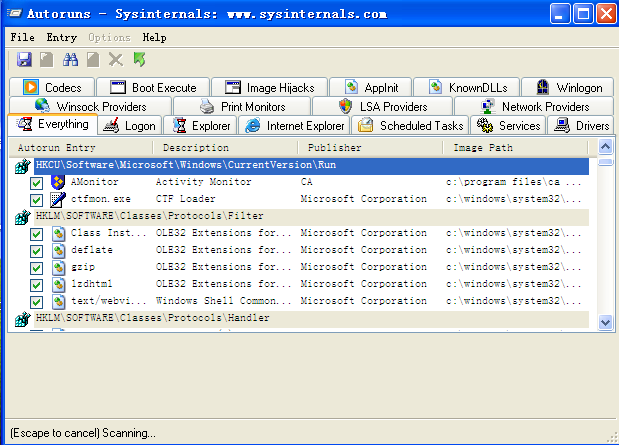Open the File menu
This screenshot has width=619, height=445.
coord(23,38)
